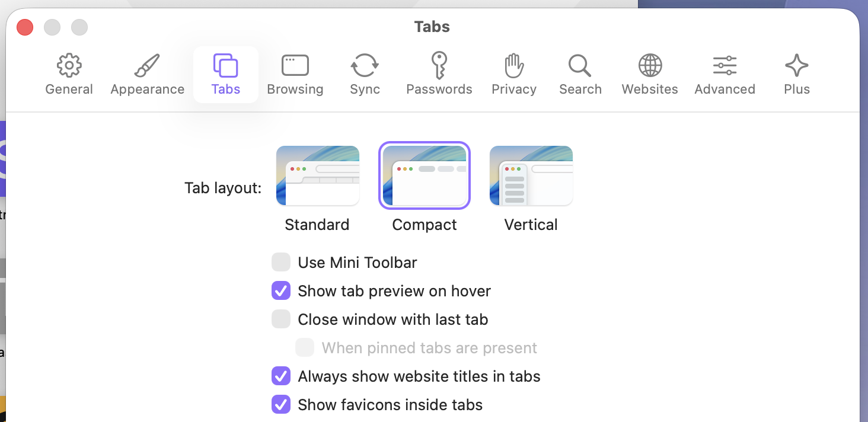
Task: Open the General settings gear icon
Action: coord(69,66)
